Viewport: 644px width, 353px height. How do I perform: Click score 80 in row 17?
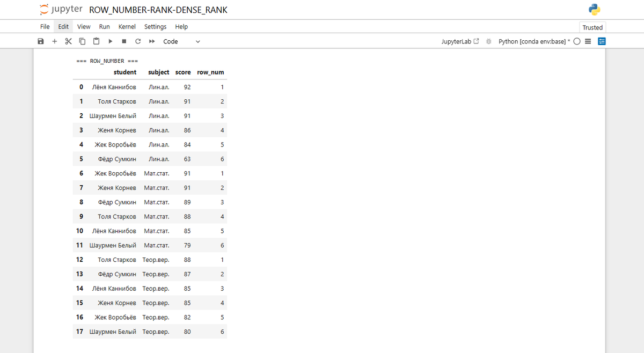coord(187,332)
